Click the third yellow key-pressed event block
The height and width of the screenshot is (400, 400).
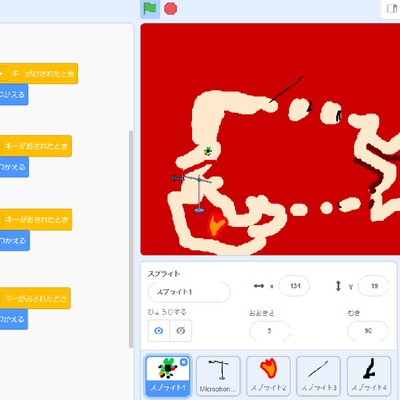point(36,219)
